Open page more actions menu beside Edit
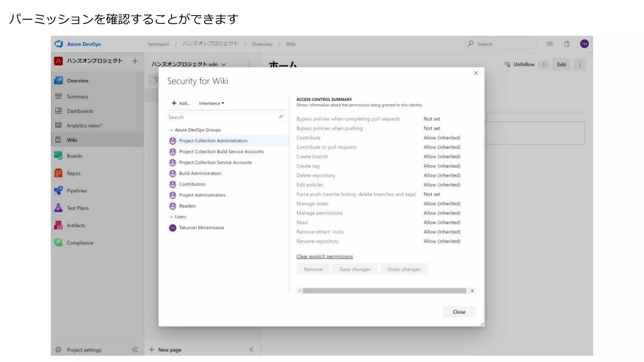The image size is (644, 362). coord(580,64)
